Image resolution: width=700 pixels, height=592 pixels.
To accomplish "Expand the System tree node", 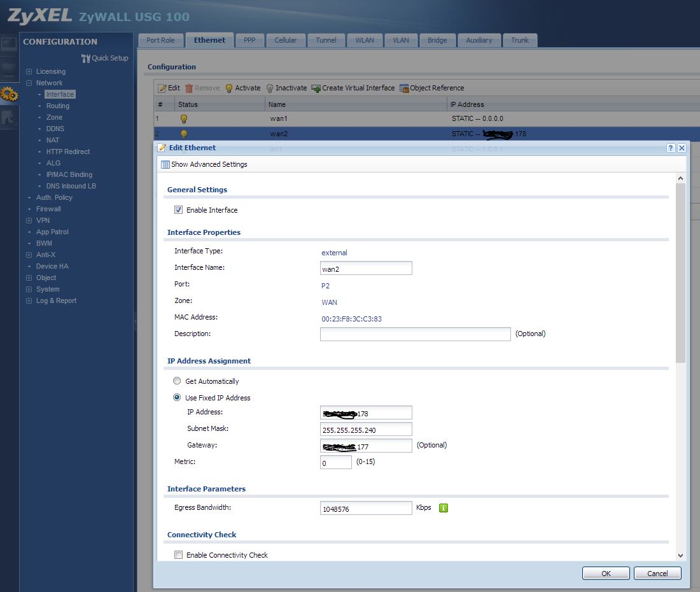I will pos(29,289).
